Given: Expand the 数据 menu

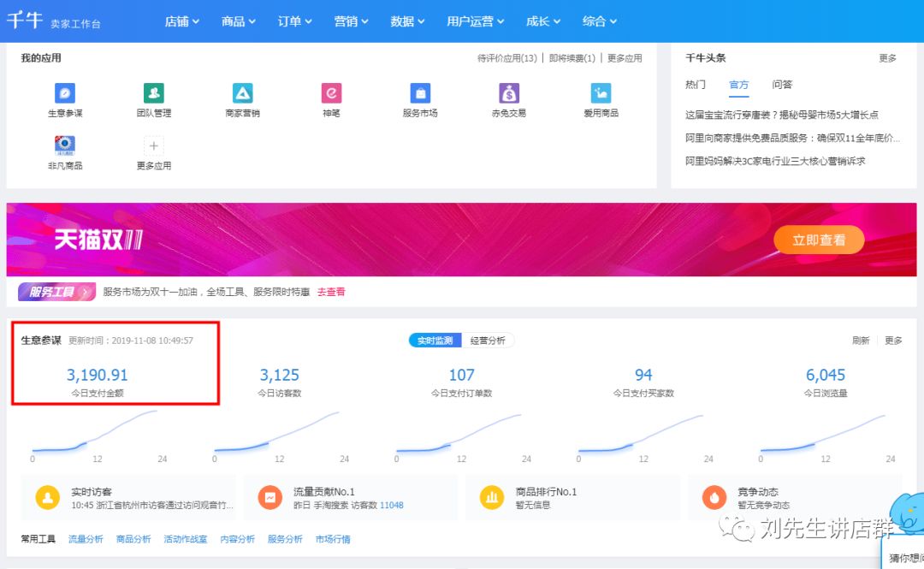Looking at the screenshot, I should click(x=407, y=21).
